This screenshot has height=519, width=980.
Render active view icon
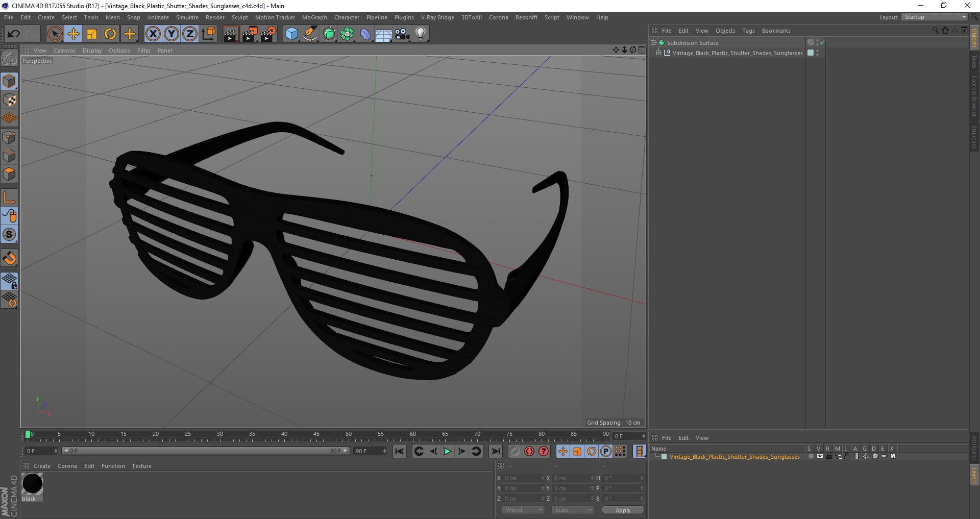pos(231,34)
